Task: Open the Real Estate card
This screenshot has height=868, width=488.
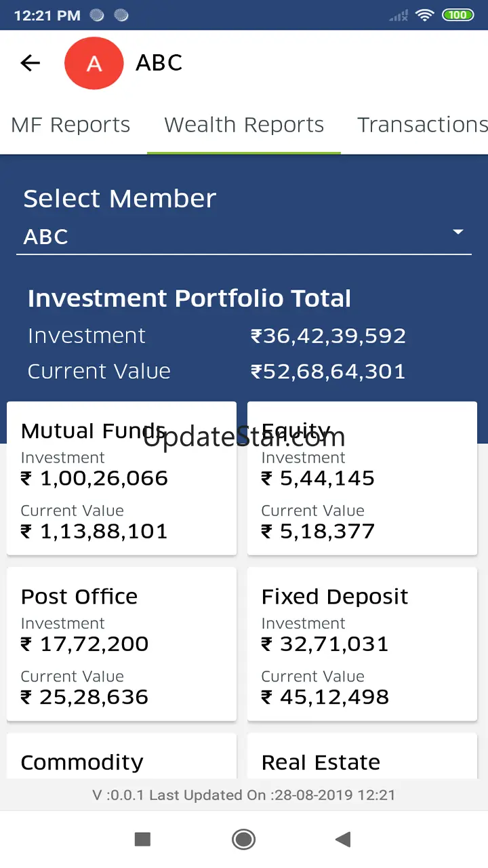Action: (362, 755)
